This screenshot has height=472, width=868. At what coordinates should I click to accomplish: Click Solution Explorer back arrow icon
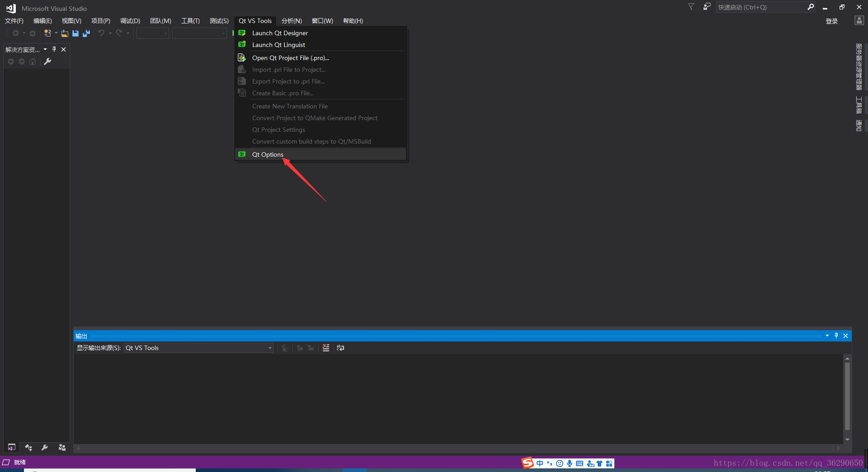[11, 61]
